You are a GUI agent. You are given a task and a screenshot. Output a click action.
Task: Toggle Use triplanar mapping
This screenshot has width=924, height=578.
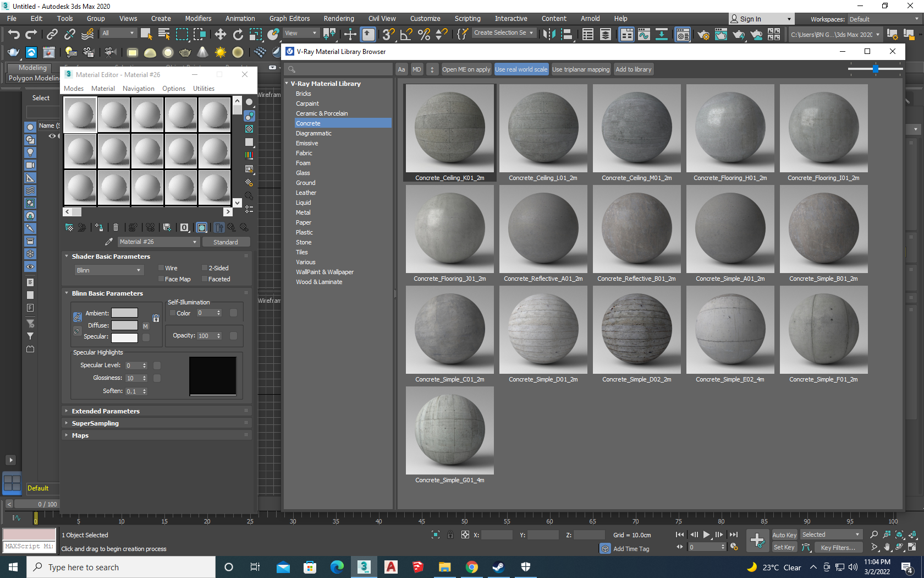581,69
